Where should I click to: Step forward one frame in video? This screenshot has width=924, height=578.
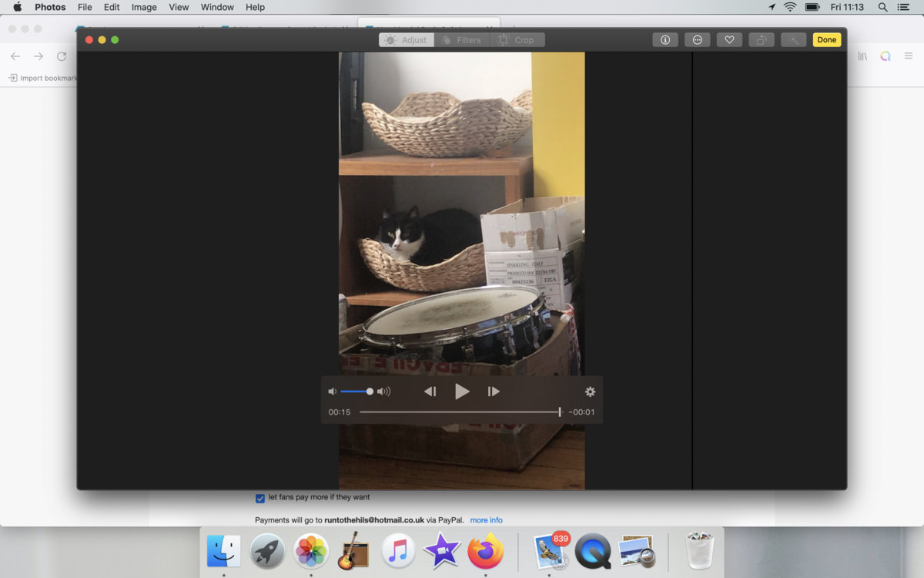494,391
